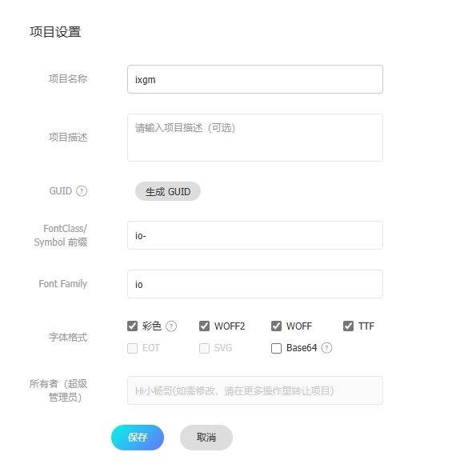Image resolution: width=452 pixels, height=476 pixels.
Task: Click the 所有者 disabled owner field
Action: click(255, 390)
